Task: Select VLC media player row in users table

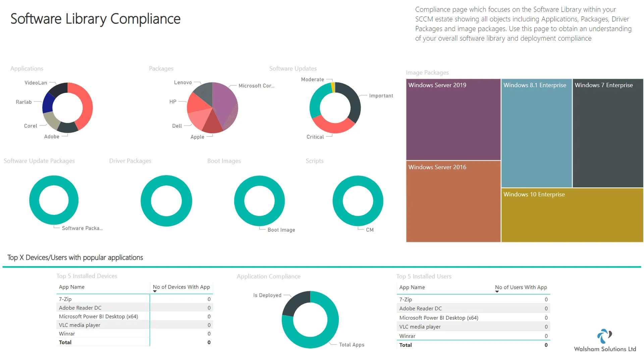Action: point(473,327)
